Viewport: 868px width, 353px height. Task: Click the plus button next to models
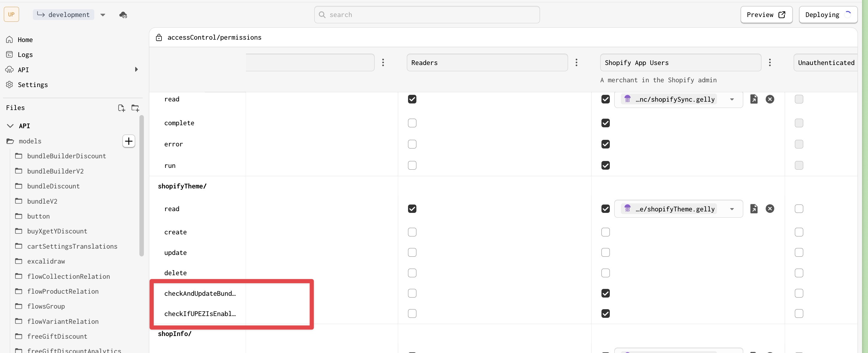128,141
